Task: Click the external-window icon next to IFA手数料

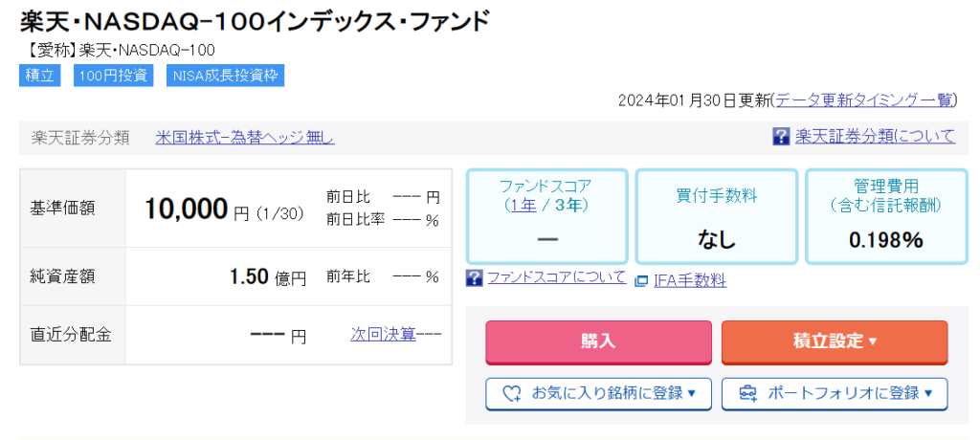Action: [x=641, y=281]
